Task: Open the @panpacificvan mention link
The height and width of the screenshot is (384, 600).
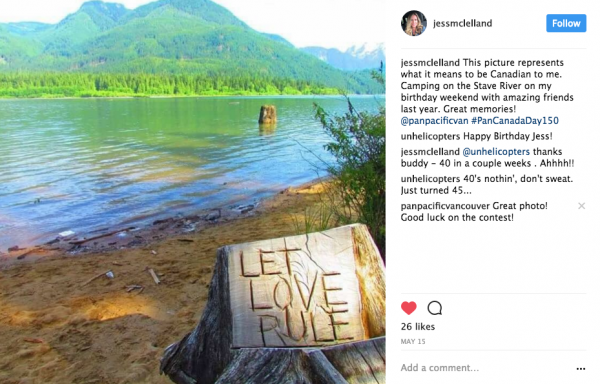Action: [434, 121]
